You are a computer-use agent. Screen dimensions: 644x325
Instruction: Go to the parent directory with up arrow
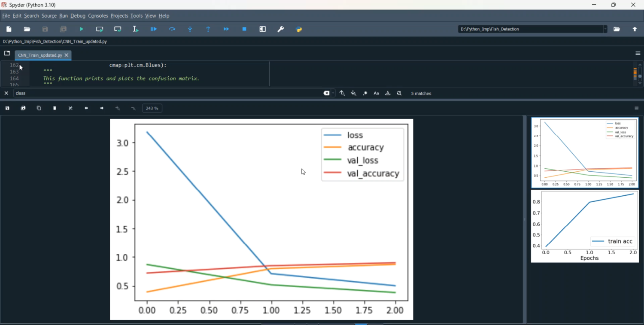point(635,29)
